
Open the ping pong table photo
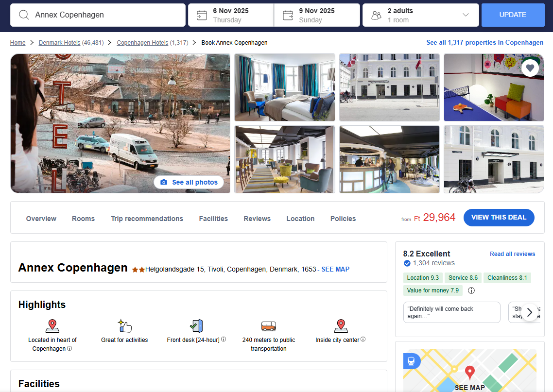tap(494, 87)
